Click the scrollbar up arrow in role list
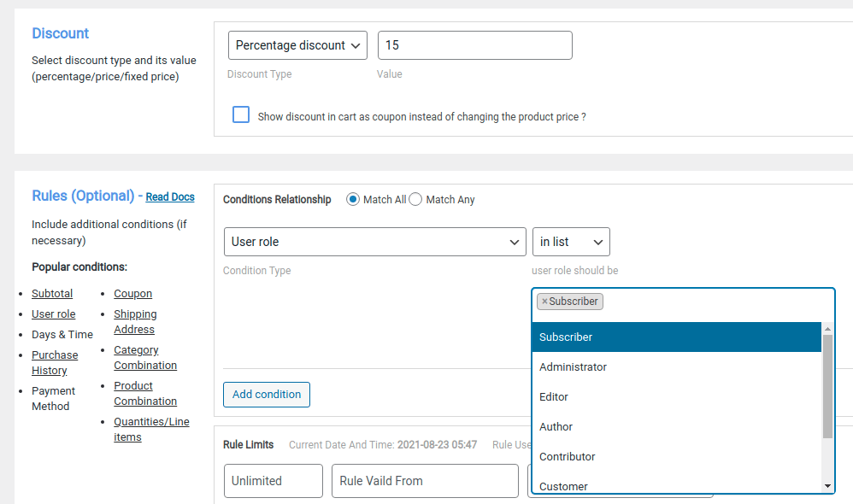Image resolution: width=853 pixels, height=504 pixels. 827,329
